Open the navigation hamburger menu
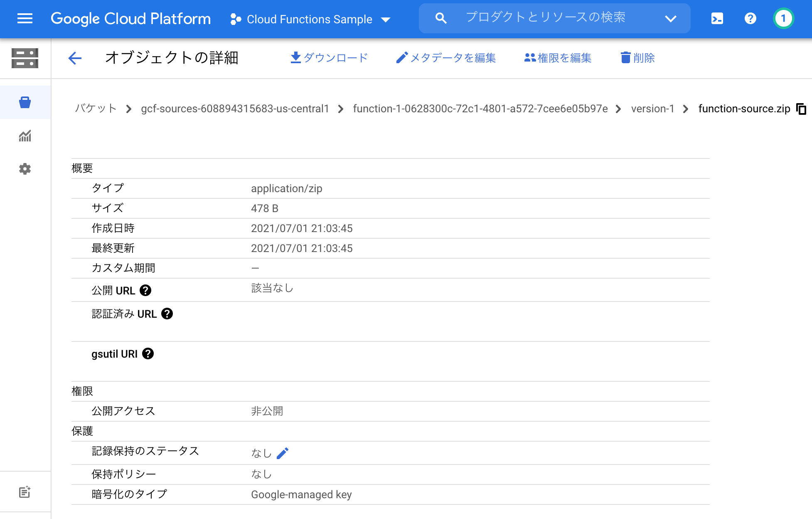 (x=25, y=18)
